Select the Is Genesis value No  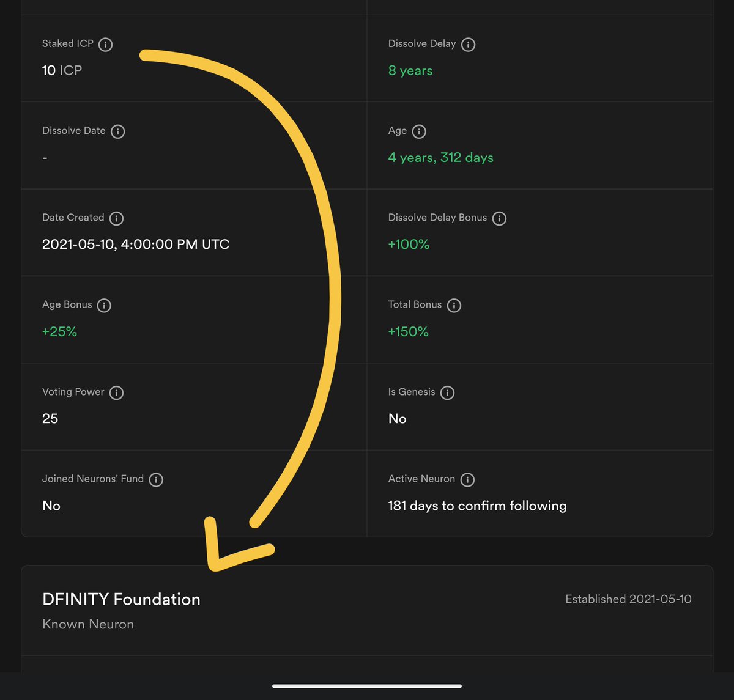click(x=397, y=419)
